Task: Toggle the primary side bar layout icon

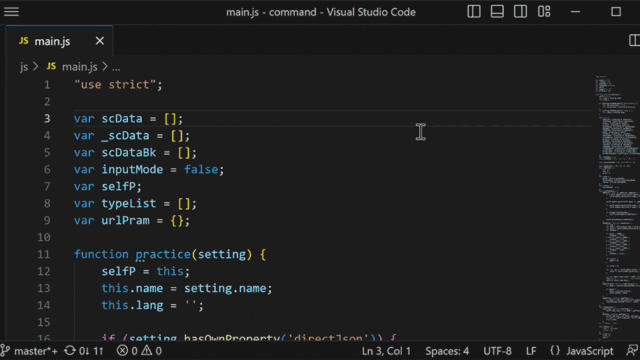Action: pyautogui.click(x=473, y=12)
